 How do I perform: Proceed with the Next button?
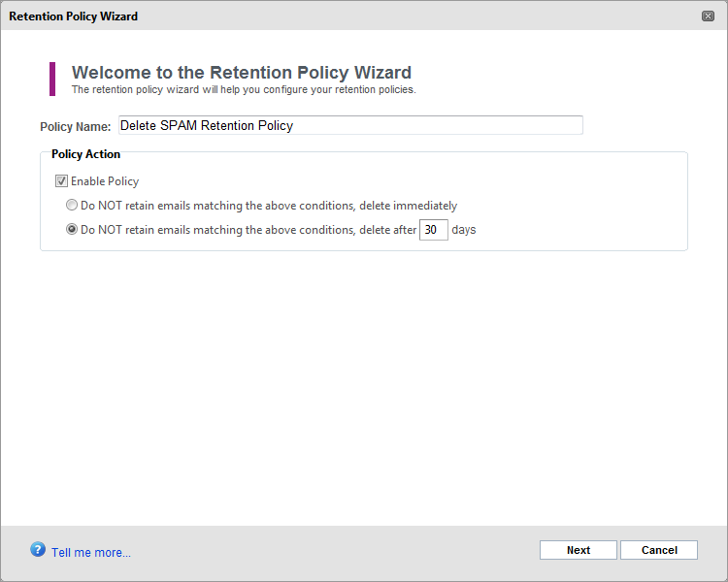[x=579, y=550]
